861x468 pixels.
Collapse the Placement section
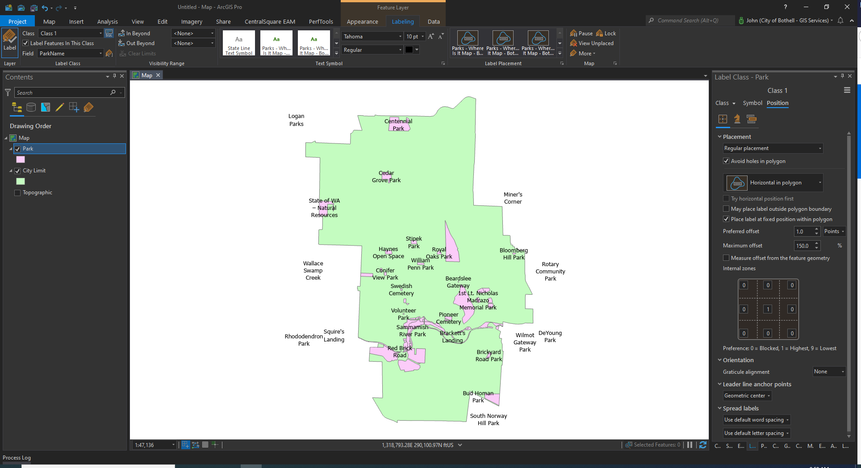point(720,137)
